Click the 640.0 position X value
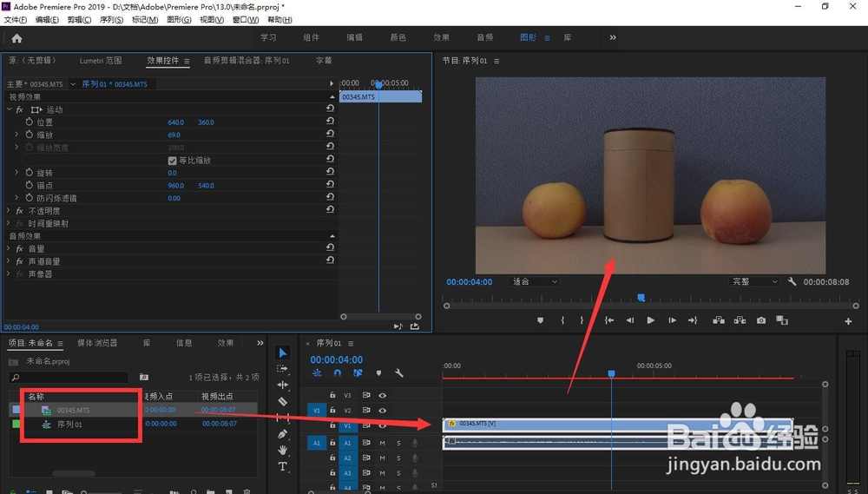The height and width of the screenshot is (494, 868). point(175,122)
